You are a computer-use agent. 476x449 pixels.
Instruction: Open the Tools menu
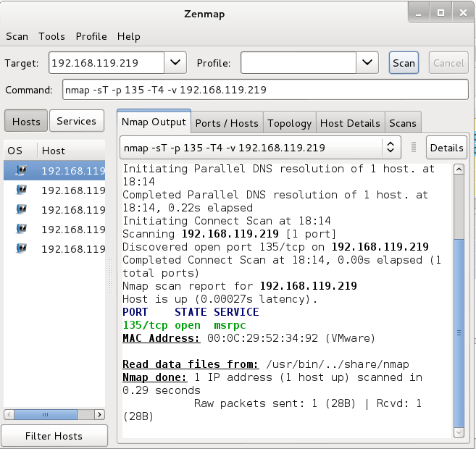coord(51,36)
